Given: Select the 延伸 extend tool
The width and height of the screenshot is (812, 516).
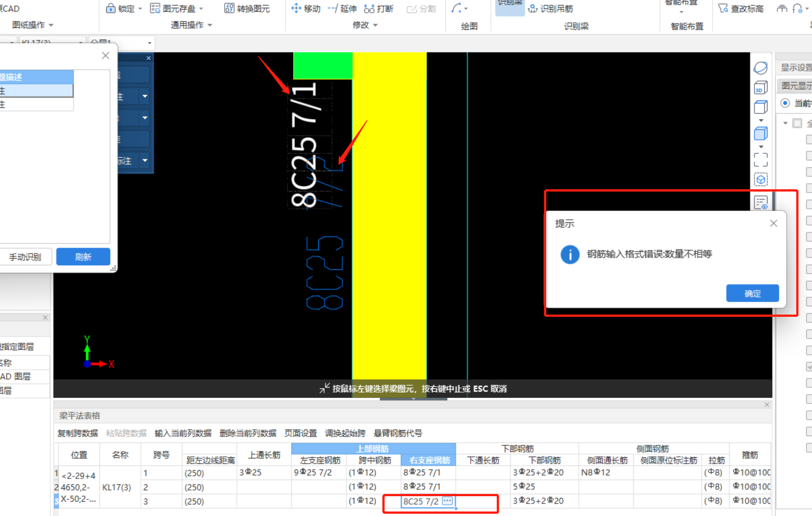Looking at the screenshot, I should pyautogui.click(x=342, y=9).
